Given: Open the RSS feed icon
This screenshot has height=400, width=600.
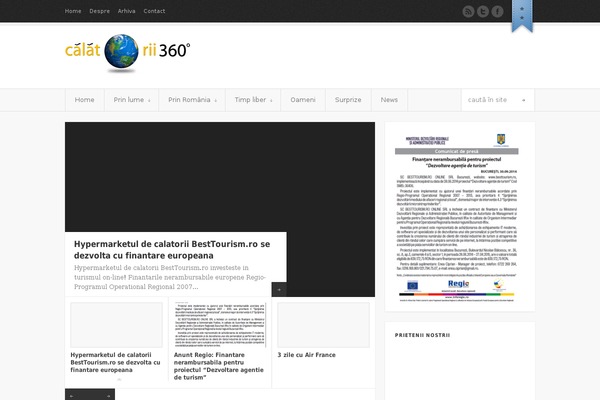Looking at the screenshot, I should click(x=468, y=11).
